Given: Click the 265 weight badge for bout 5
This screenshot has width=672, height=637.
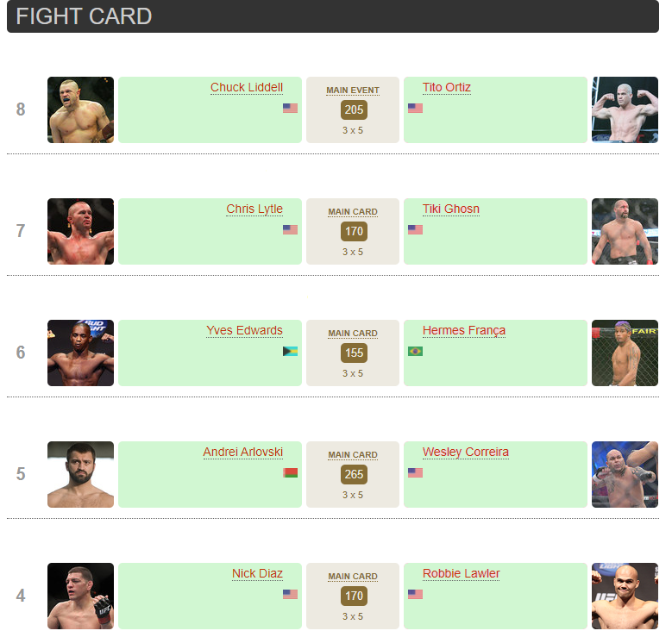Looking at the screenshot, I should [353, 474].
